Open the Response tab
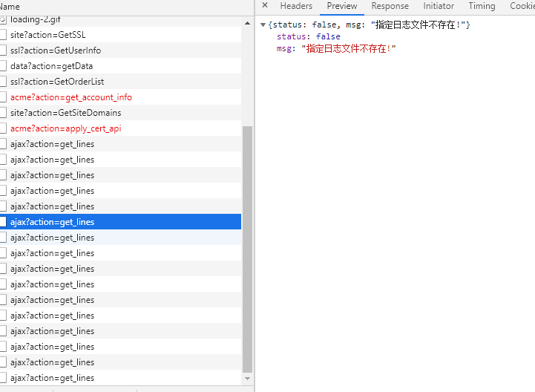This screenshot has height=392, width=535. click(390, 6)
